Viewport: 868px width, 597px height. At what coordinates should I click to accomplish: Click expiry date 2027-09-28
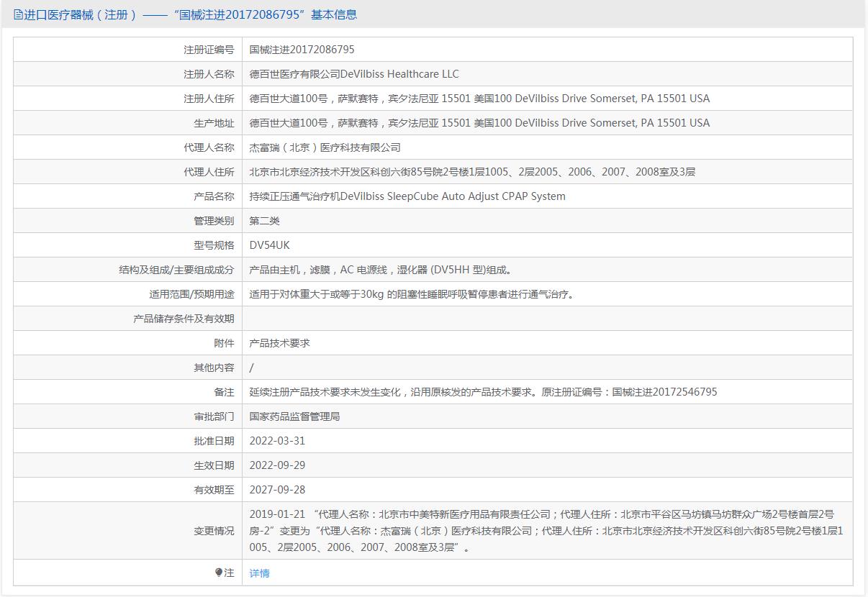pyautogui.click(x=277, y=490)
